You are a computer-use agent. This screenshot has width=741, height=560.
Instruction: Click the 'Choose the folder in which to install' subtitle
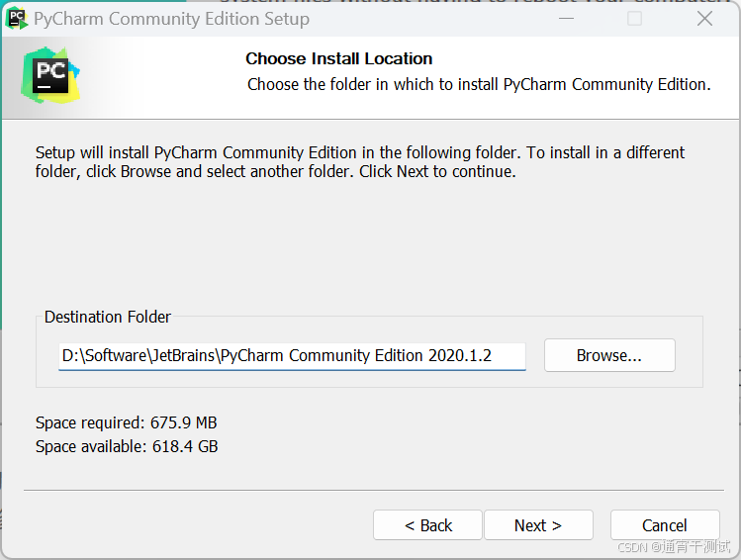[x=479, y=84]
